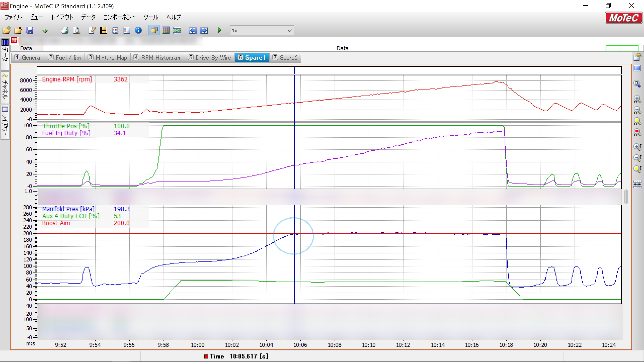Click the save floppy disk icon

coord(30,30)
